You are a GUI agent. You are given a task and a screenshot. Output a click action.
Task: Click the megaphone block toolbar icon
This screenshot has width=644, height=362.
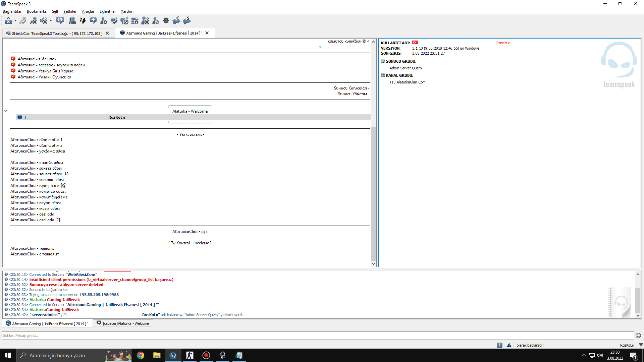tap(124, 21)
